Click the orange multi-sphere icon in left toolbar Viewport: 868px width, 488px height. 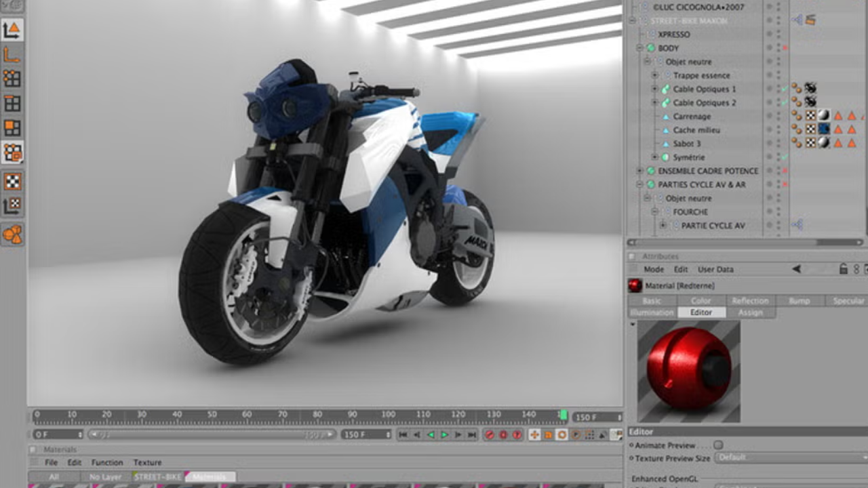tap(12, 235)
